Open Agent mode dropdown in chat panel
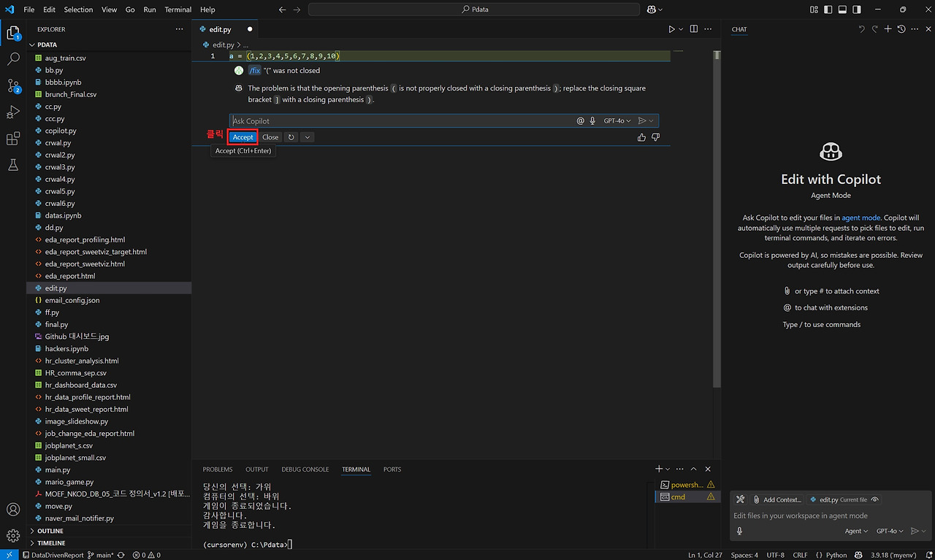 856,532
